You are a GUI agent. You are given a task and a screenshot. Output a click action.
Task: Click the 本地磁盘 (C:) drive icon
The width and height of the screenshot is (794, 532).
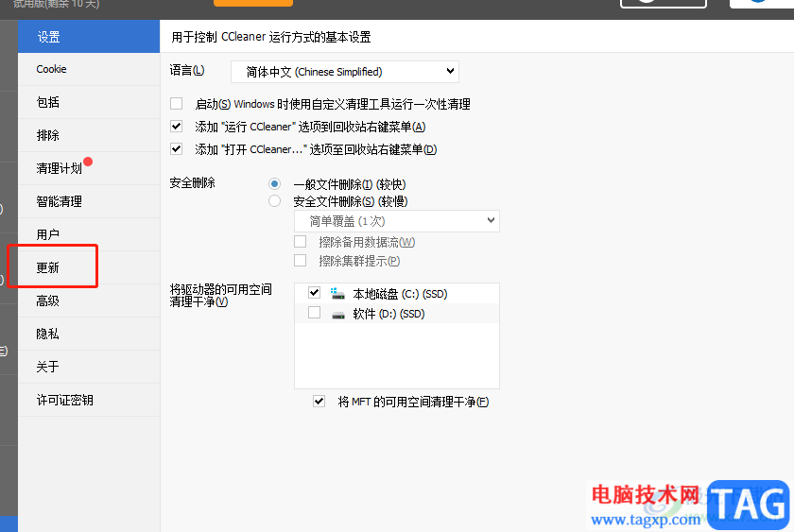pyautogui.click(x=337, y=294)
